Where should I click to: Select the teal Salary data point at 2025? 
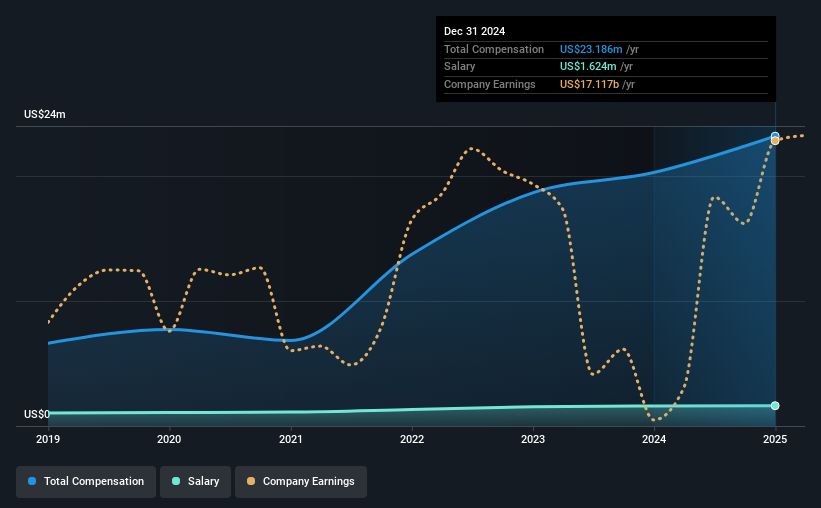tap(775, 406)
